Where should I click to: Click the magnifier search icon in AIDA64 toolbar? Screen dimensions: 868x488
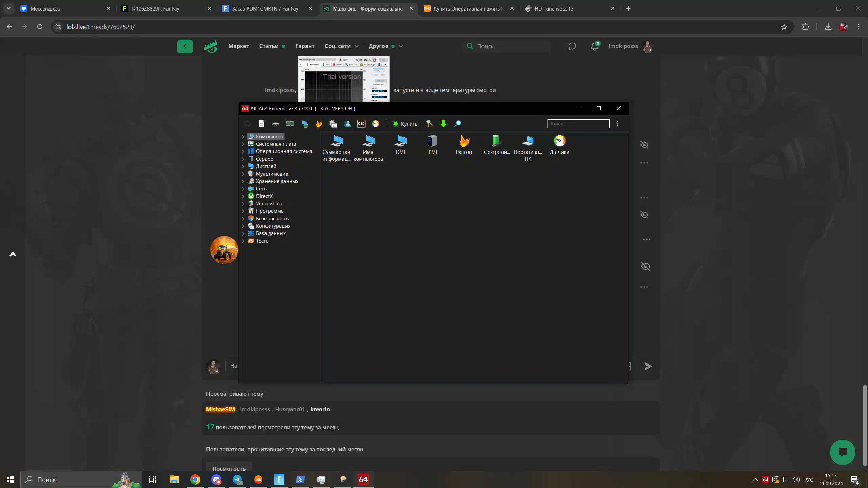pyautogui.click(x=458, y=124)
